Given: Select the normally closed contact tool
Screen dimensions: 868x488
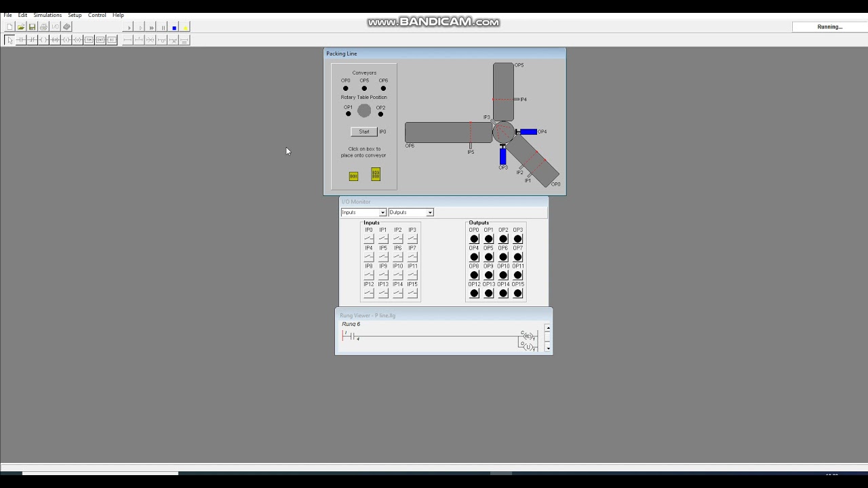Looking at the screenshot, I should click(32, 40).
